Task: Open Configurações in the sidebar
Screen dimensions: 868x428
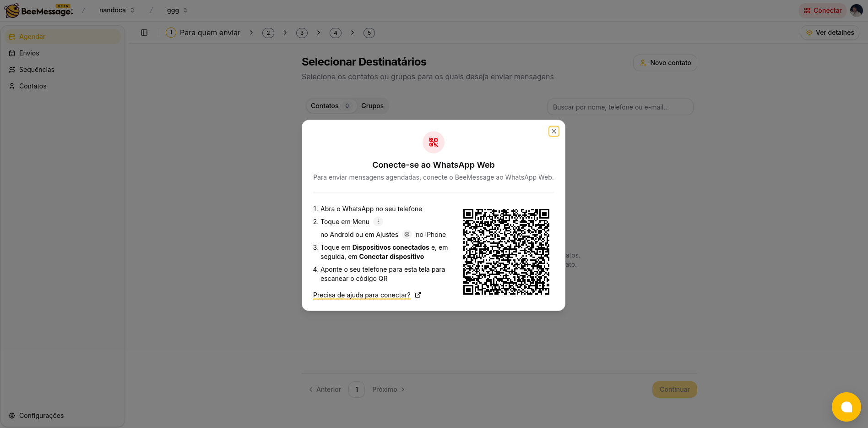Action: (x=41, y=416)
